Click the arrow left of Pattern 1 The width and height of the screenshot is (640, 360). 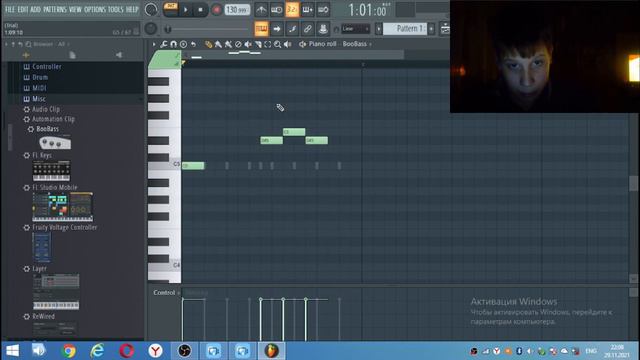(x=379, y=29)
